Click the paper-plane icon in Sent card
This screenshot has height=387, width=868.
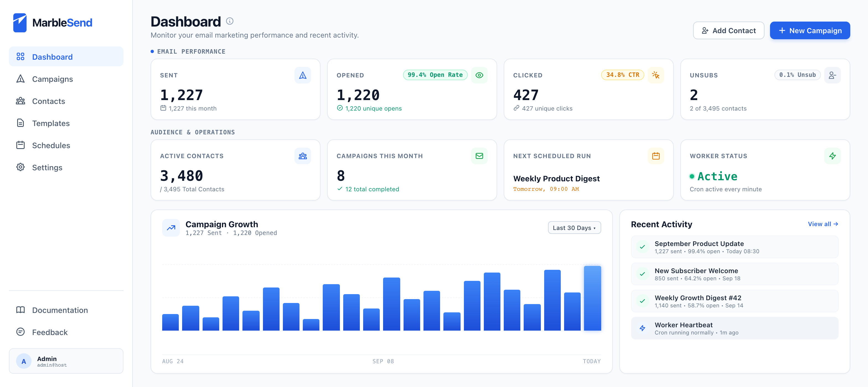[303, 75]
